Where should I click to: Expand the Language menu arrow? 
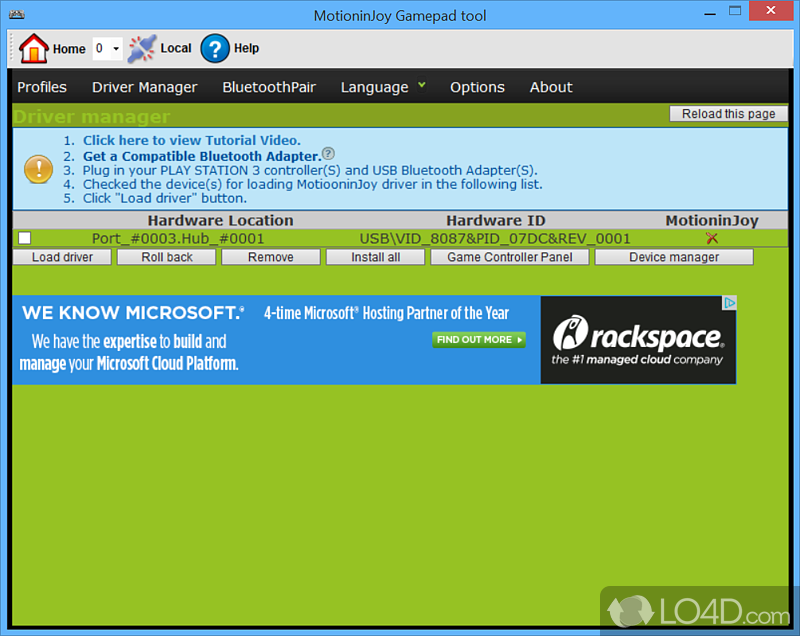click(421, 85)
